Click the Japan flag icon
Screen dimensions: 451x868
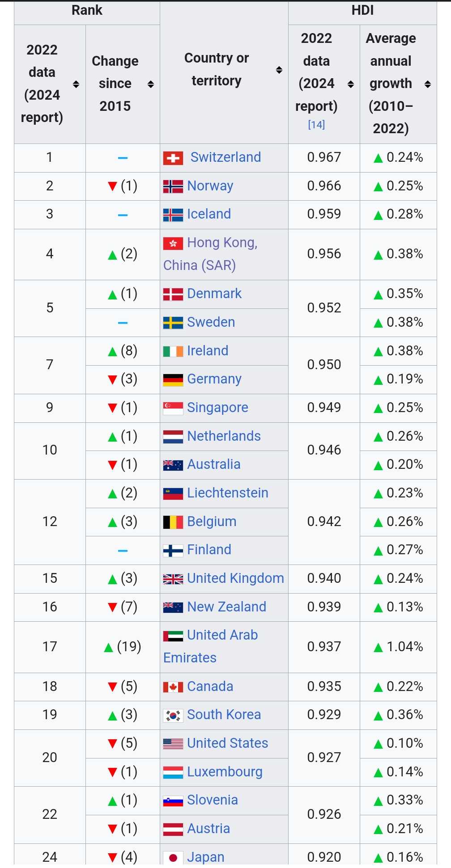click(173, 858)
